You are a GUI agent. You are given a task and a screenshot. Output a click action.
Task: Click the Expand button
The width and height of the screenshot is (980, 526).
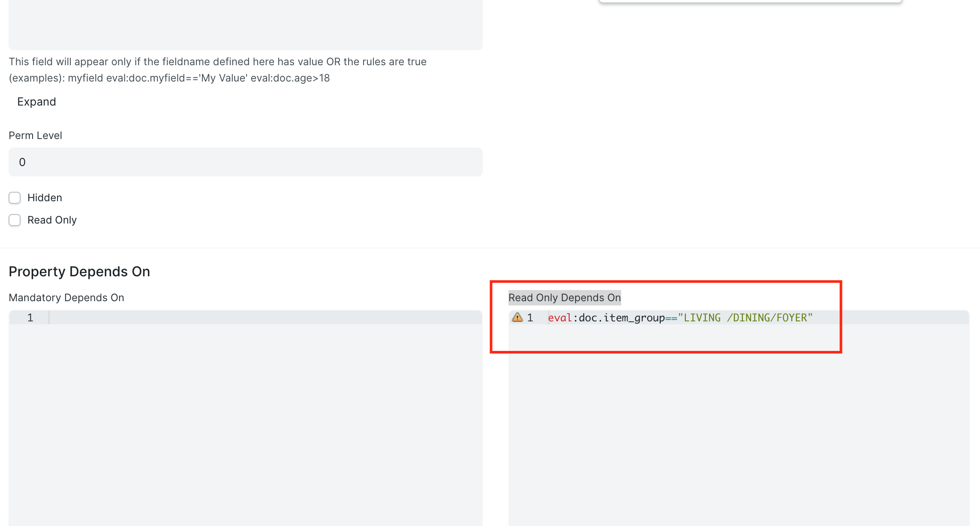point(36,102)
